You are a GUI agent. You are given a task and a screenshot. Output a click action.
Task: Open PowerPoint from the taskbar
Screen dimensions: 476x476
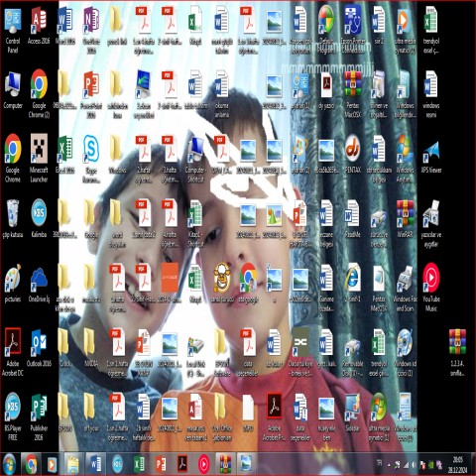(161, 464)
